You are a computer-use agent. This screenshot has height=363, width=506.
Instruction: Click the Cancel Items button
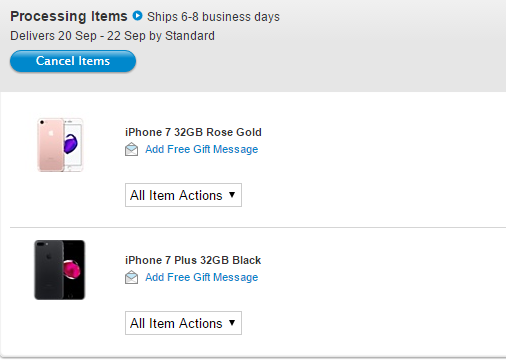tap(73, 61)
